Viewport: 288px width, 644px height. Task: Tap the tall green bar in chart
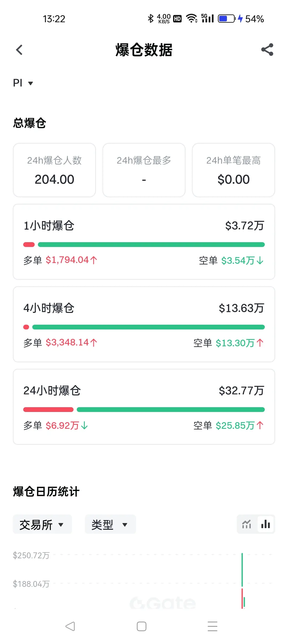coord(242,570)
